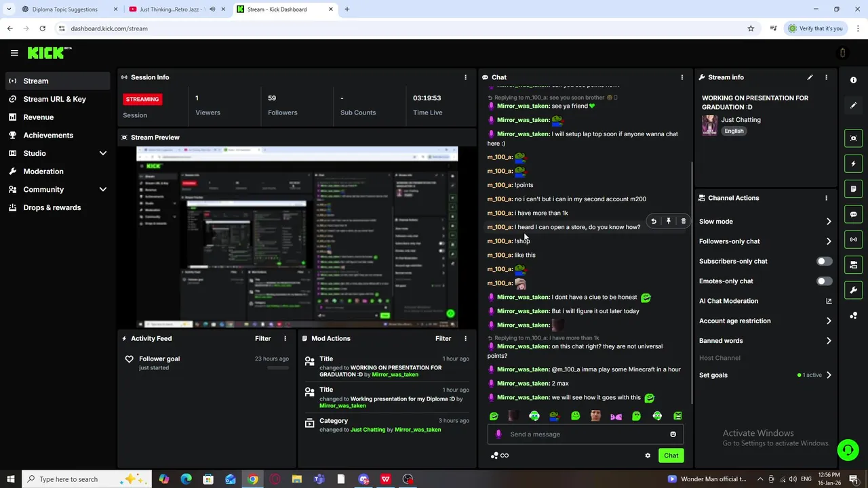The image size is (868, 488).
Task: Open the Moderation page
Action: pos(58,171)
